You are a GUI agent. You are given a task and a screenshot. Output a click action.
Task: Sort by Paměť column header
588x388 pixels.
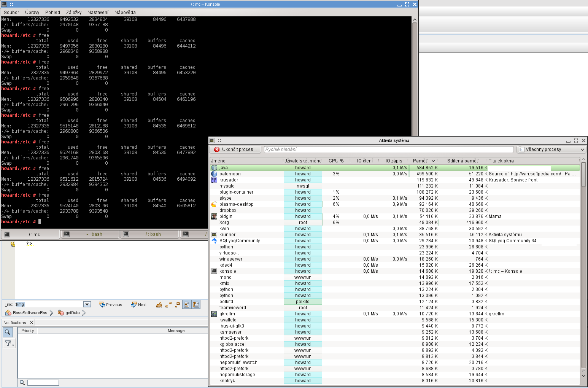point(424,161)
